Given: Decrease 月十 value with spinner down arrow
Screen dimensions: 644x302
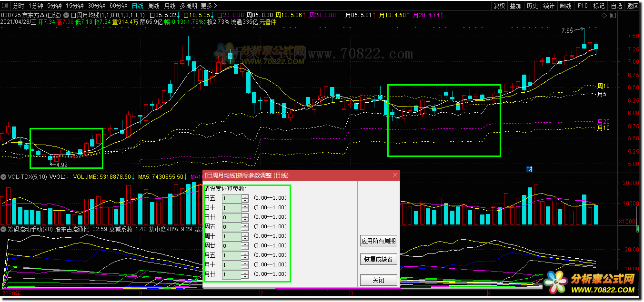Looking at the screenshot, I should [x=245, y=267].
